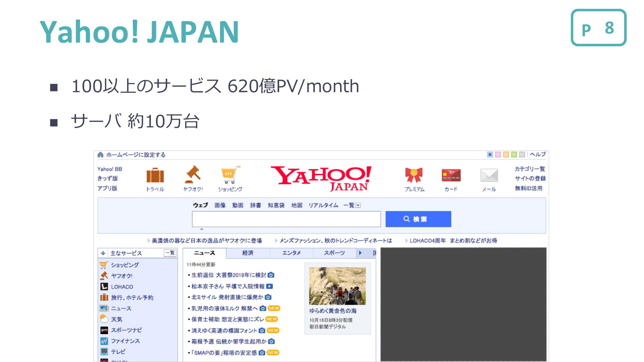The width and height of the screenshot is (644, 362).
Task: Click the スポーツナビ icon
Action: point(104,330)
